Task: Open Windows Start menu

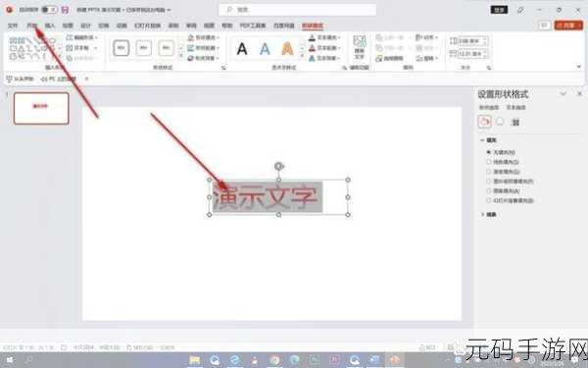Action: tap(10, 360)
